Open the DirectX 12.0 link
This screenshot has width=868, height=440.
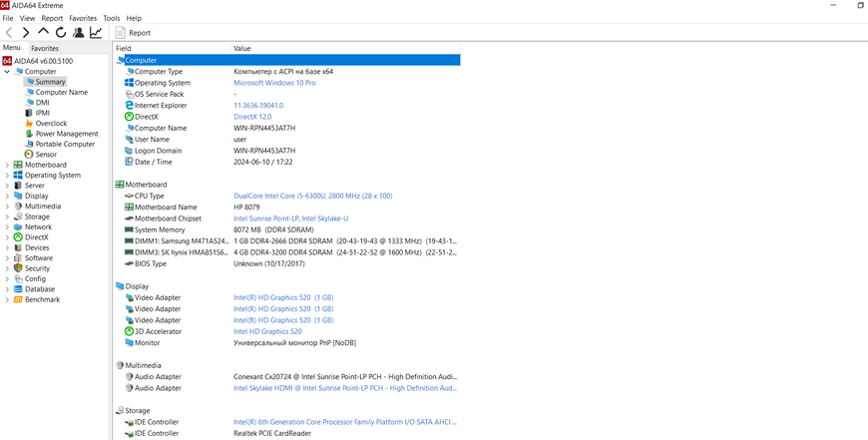pyautogui.click(x=252, y=117)
